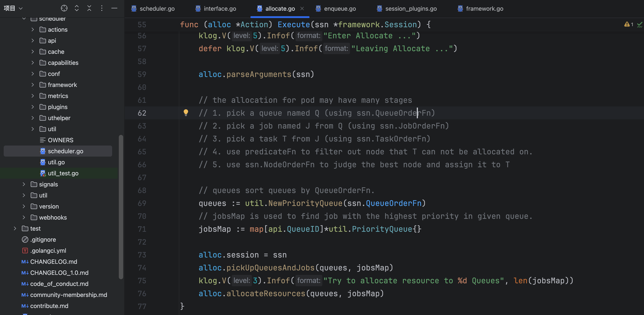The height and width of the screenshot is (315, 644).
Task: Click the locate opened file crosshair icon
Action: 64,8
